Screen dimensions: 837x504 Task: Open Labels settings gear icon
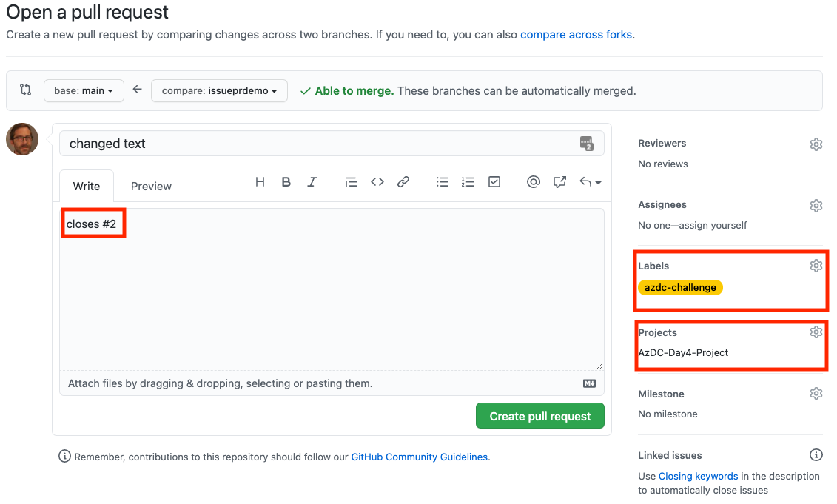816,266
